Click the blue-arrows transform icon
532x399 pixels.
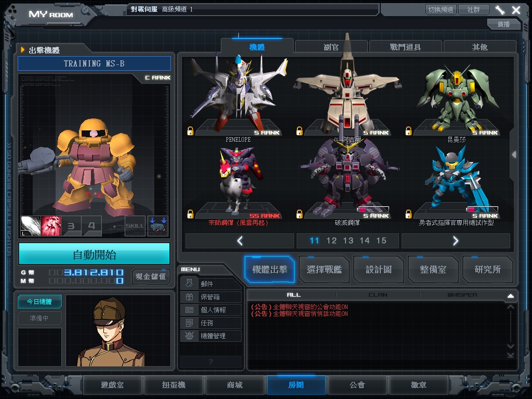[x=158, y=226]
